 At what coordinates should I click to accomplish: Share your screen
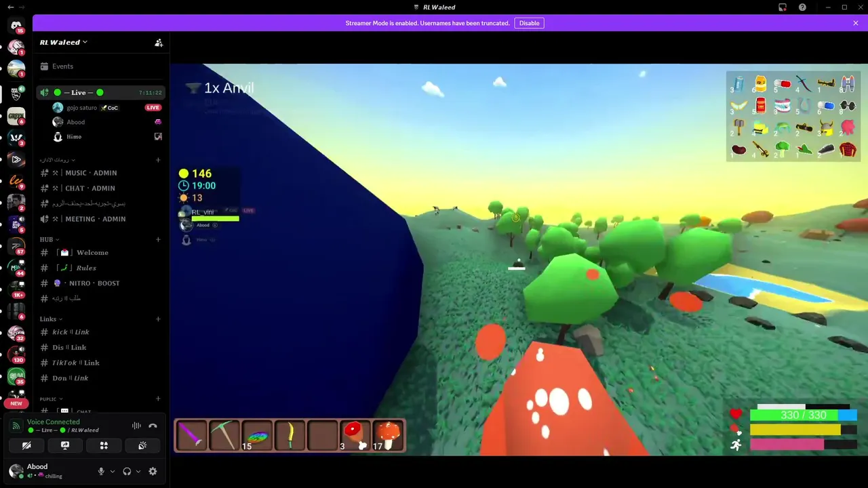coord(65,445)
